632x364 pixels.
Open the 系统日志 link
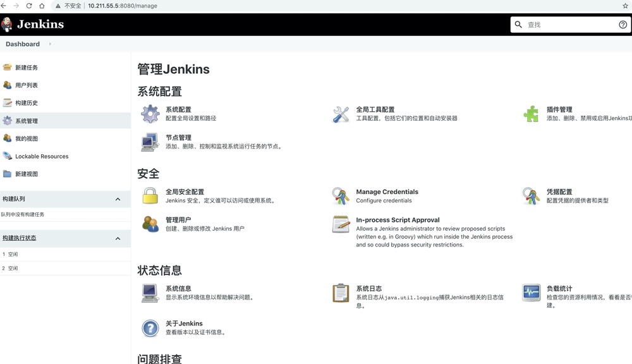(368, 289)
